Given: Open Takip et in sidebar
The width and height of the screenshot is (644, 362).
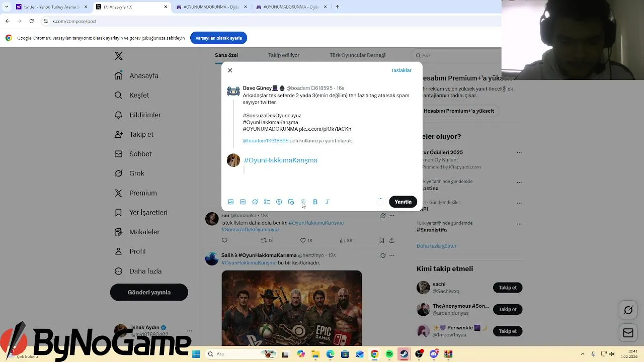Looking at the screenshot, I should (x=134, y=134).
